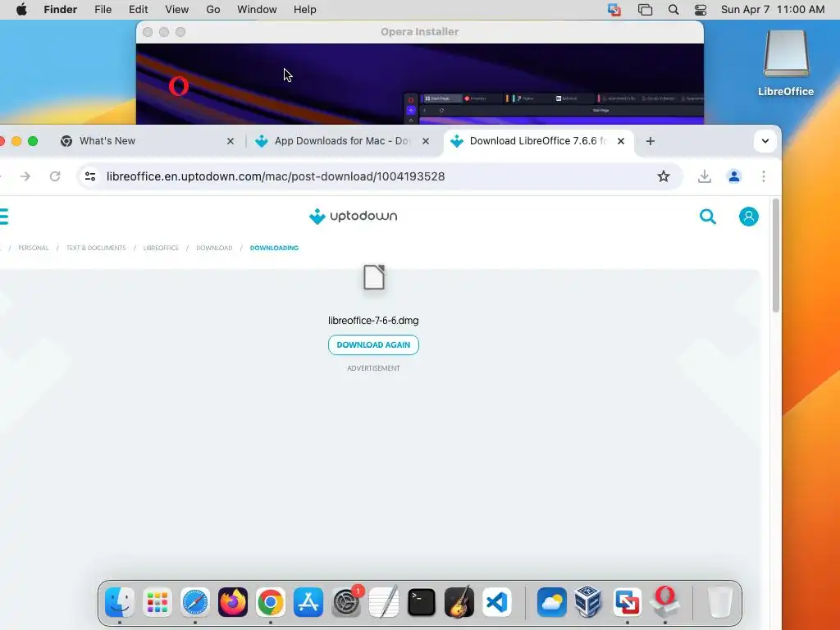This screenshot has width=840, height=630.
Task: Open Safari in the Dock
Action: [x=195, y=602]
